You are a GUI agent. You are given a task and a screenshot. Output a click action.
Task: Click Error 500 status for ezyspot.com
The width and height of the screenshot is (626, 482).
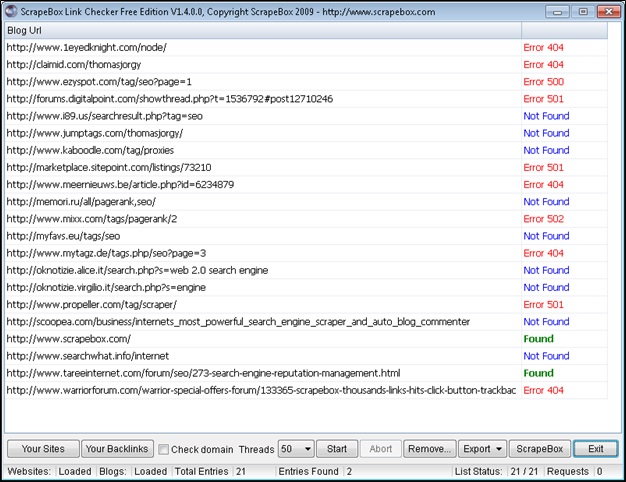pyautogui.click(x=543, y=82)
